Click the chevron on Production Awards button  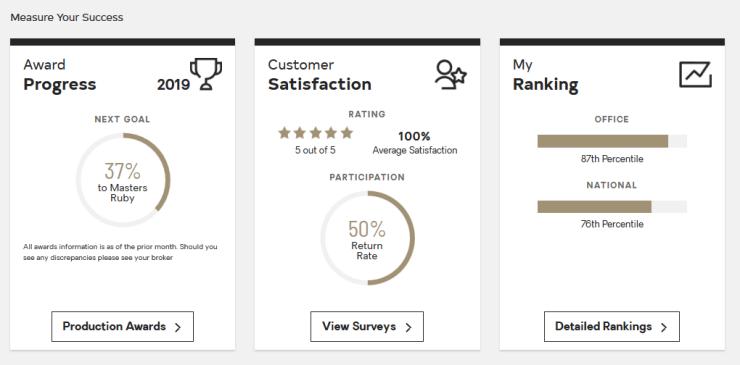tap(178, 327)
